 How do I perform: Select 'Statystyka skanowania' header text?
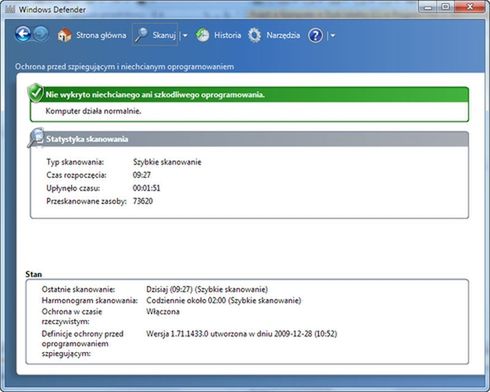87,139
